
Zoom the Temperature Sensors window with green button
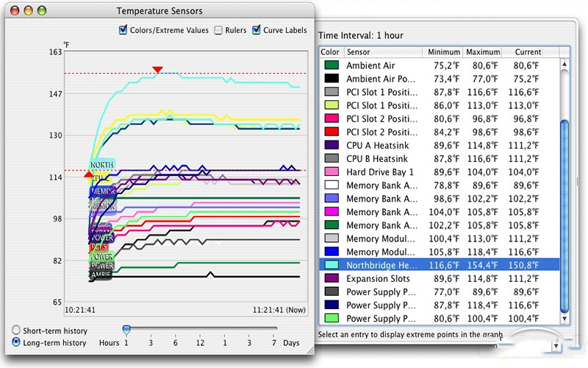click(x=42, y=10)
